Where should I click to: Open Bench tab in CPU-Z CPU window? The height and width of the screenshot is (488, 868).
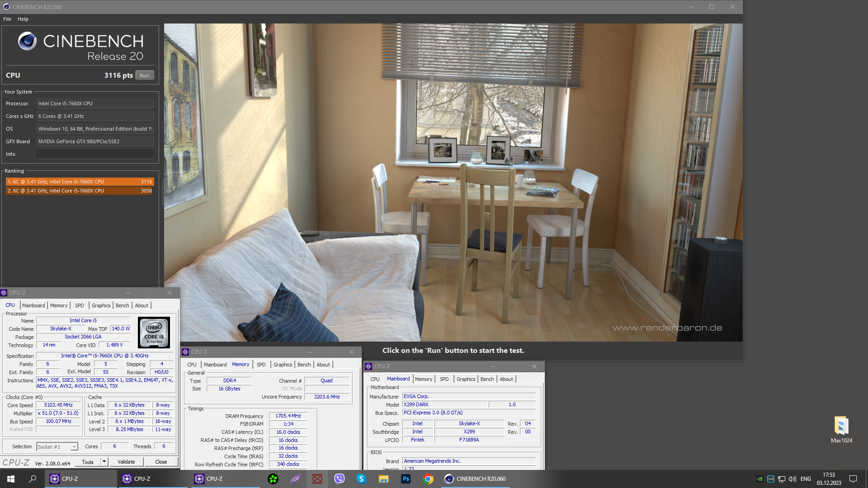coord(123,305)
